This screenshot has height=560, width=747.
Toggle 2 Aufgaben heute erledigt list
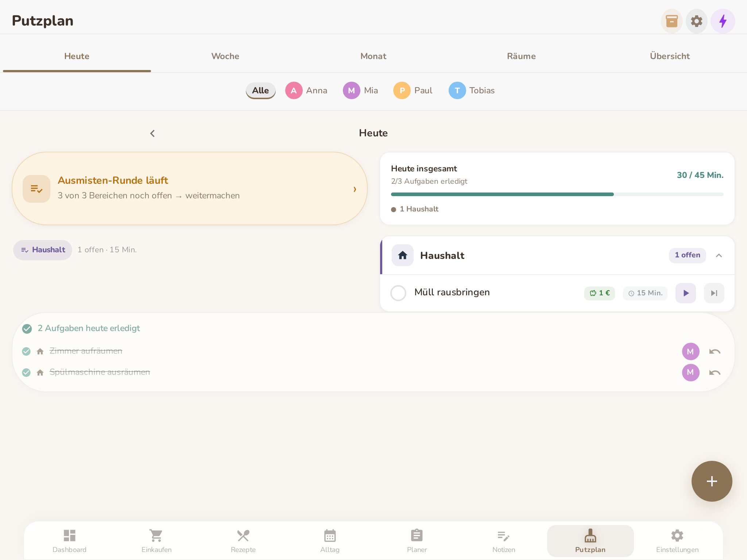81,328
